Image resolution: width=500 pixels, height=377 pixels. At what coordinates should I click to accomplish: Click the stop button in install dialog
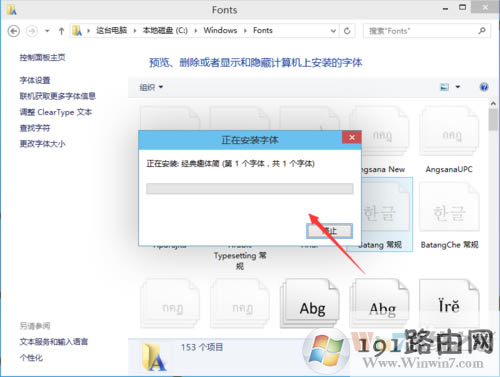(329, 231)
